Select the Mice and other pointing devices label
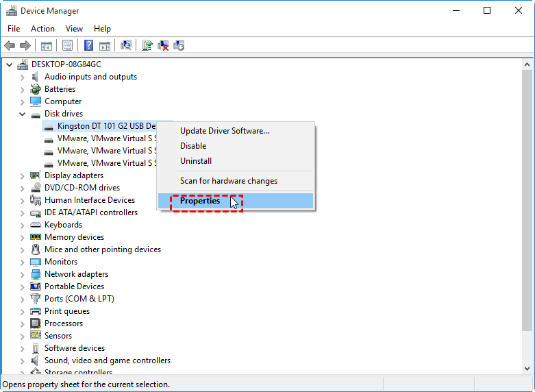 [103, 249]
